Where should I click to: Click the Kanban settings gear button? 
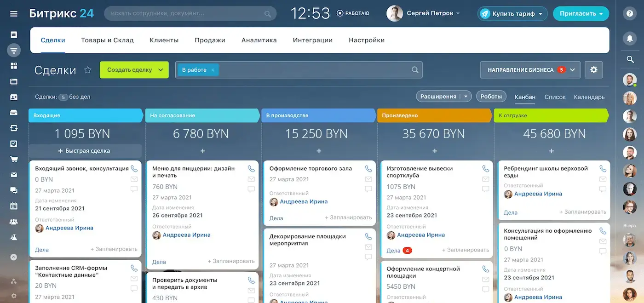click(593, 70)
